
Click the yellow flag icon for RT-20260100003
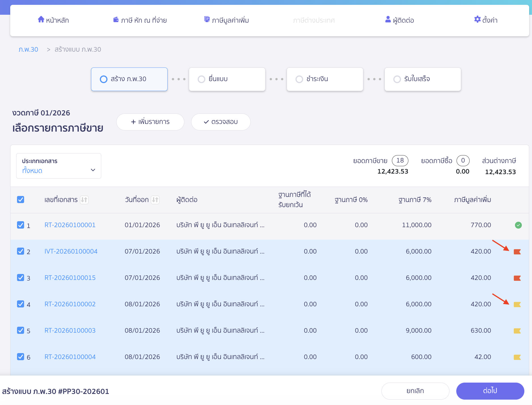(517, 331)
